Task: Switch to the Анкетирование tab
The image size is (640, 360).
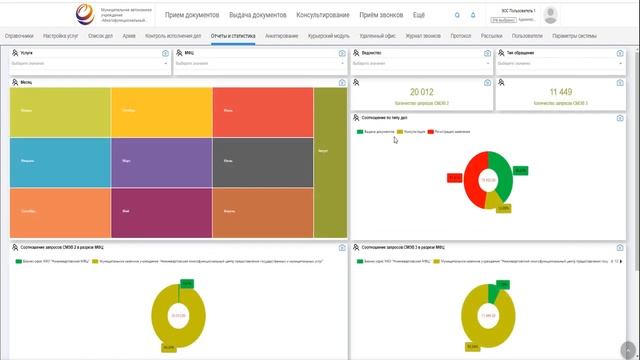Action: coord(282,36)
